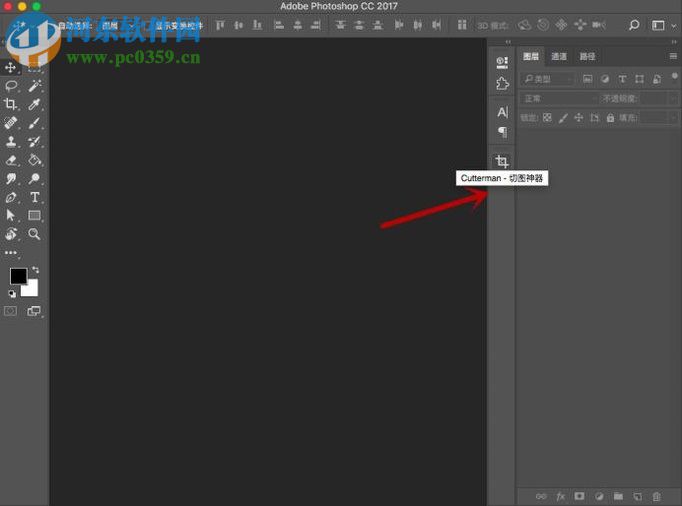682x506 pixels.
Task: Toggle lock image pixels brush icon
Action: pyautogui.click(x=563, y=117)
